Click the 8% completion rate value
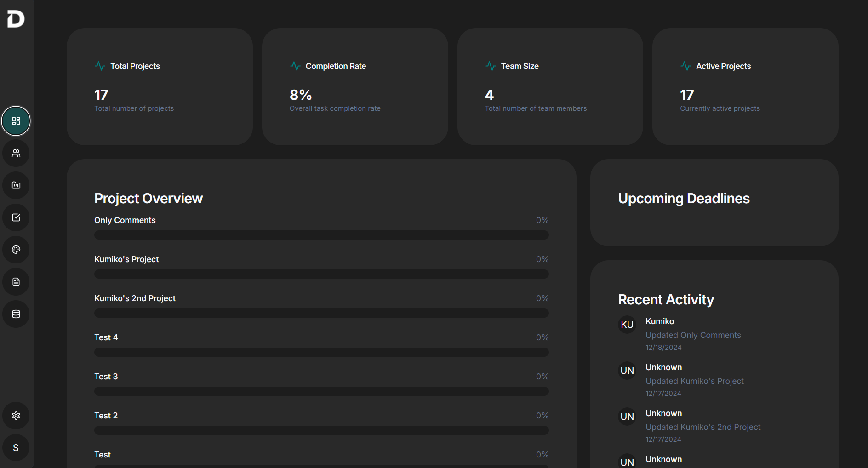Screen dimensions: 868x468 click(301, 95)
